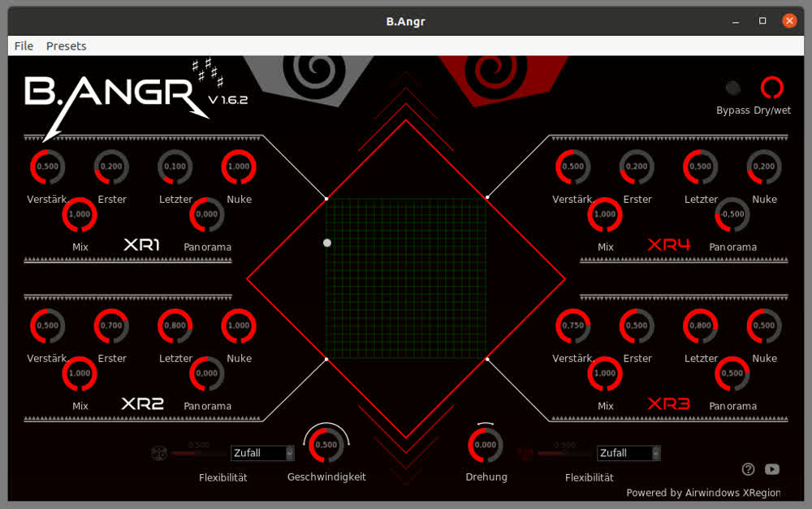The height and width of the screenshot is (509, 812).
Task: Click the XR4 Letzter dial showing 0,500
Action: 700,166
